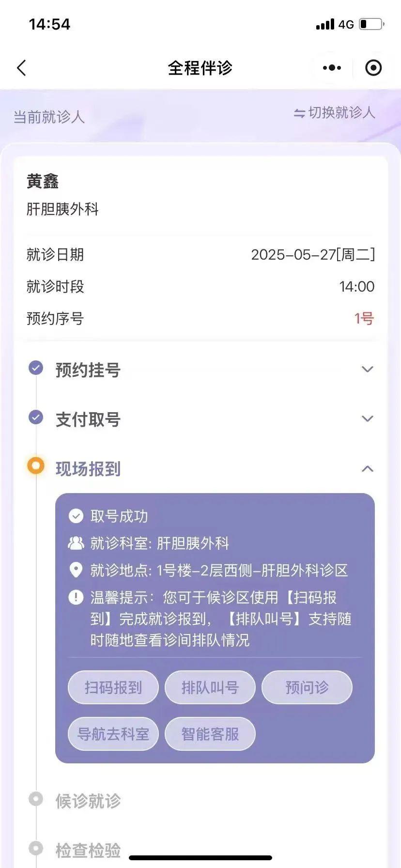Image resolution: width=401 pixels, height=868 pixels.
Task: Tap the 预问诊 button
Action: click(x=307, y=687)
